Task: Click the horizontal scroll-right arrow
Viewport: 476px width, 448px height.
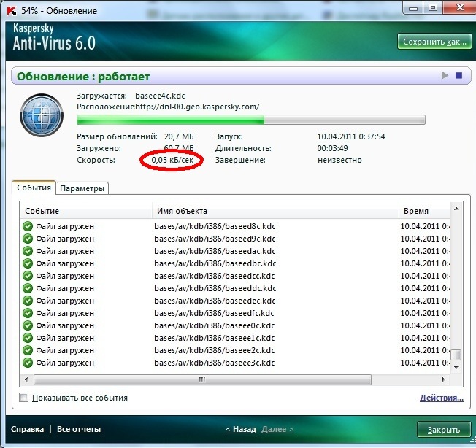Action: (444, 379)
